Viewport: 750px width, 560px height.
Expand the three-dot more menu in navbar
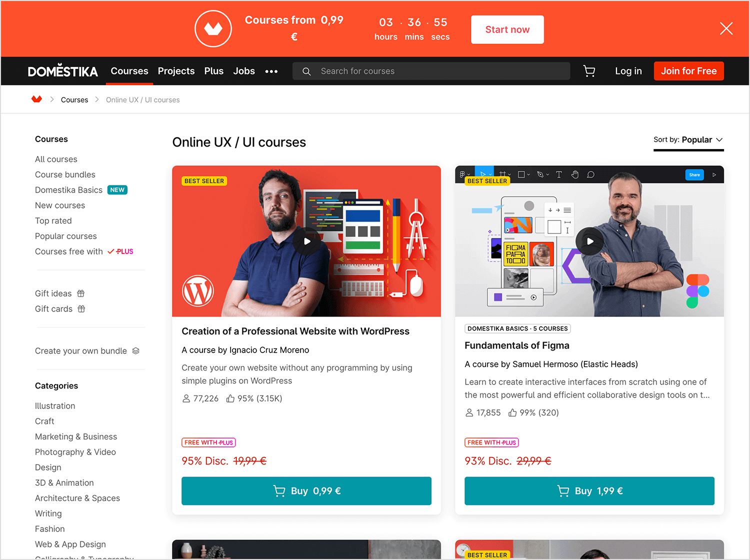coord(271,71)
